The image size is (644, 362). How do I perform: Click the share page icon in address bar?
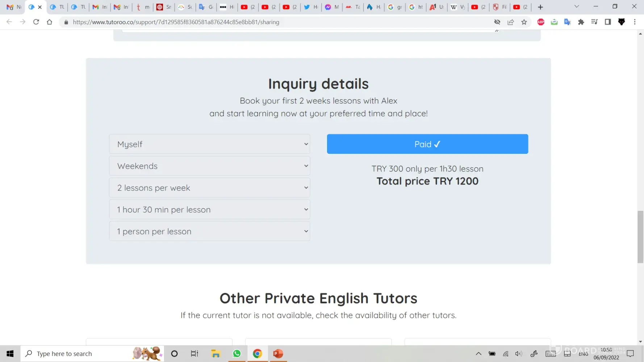click(x=511, y=22)
